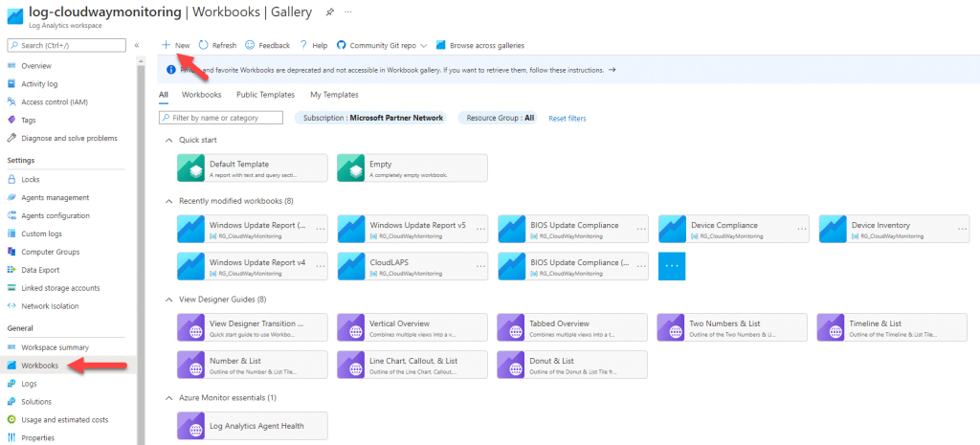980x445 pixels.
Task: Switch to the All tab
Action: click(x=163, y=95)
